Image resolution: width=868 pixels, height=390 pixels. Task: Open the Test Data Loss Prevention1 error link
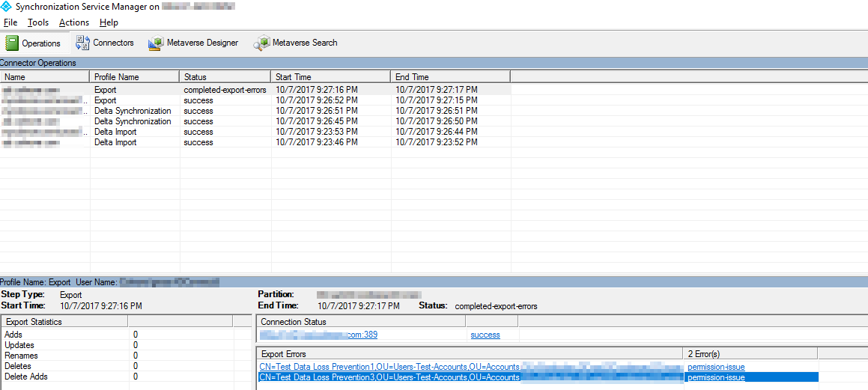[389, 367]
